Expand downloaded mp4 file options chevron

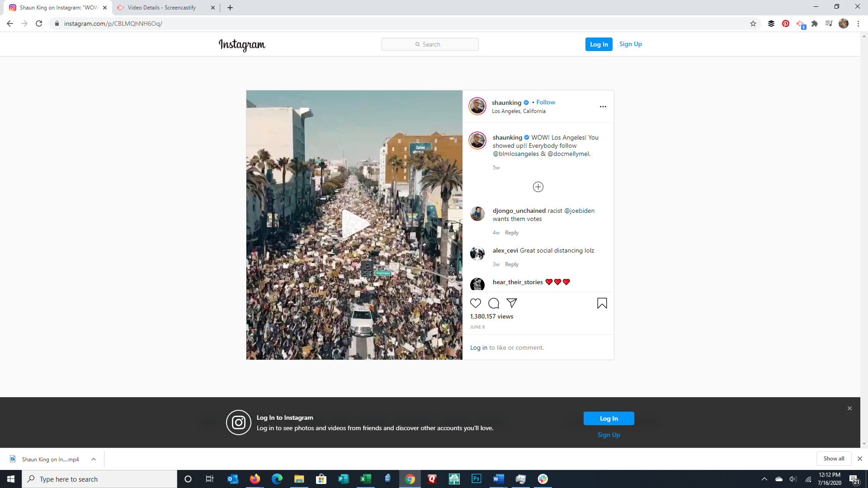coord(94,459)
